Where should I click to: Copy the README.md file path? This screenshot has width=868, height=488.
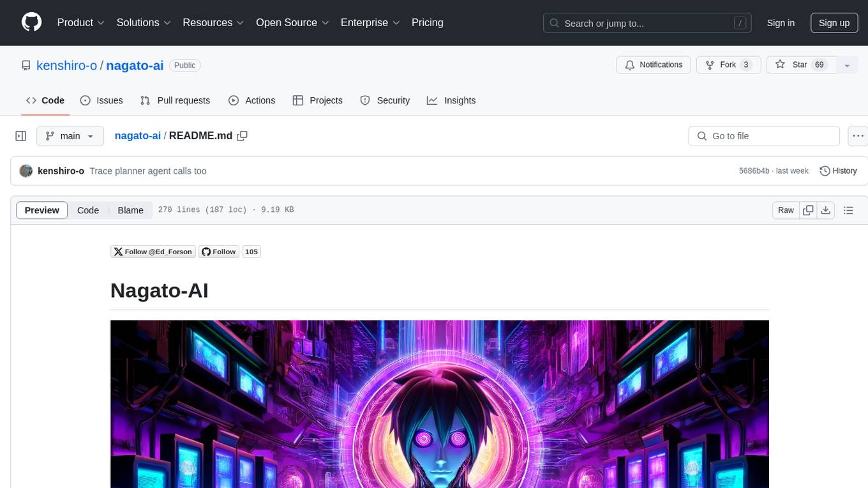point(242,136)
